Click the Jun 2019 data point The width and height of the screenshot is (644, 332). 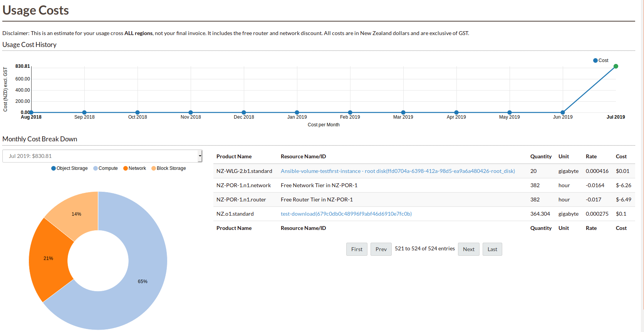pyautogui.click(x=563, y=112)
